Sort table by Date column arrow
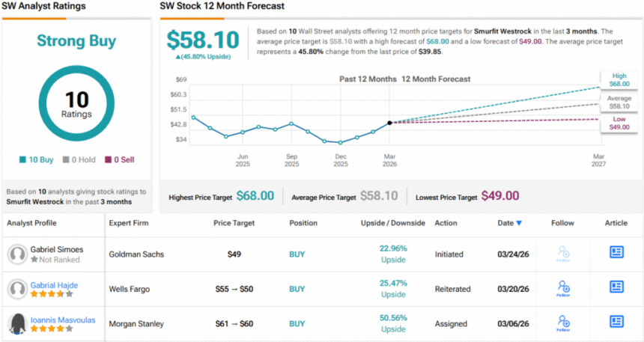 coord(519,223)
